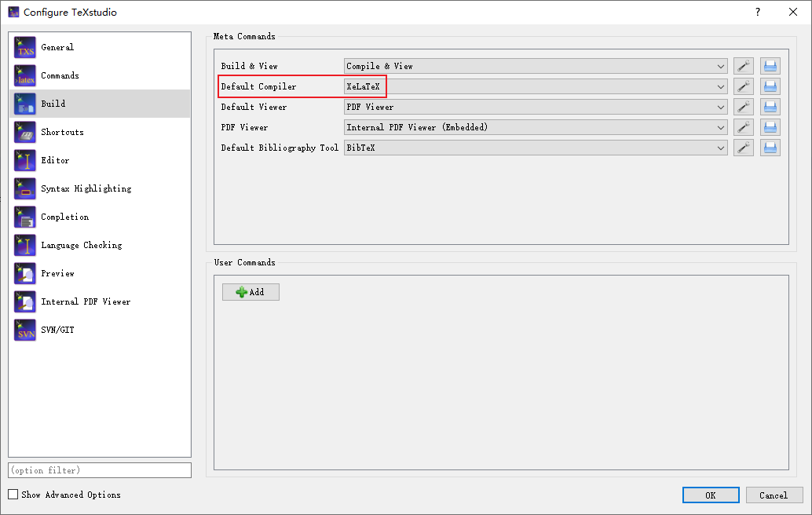
Task: Click wrench icon for PDF Viewer row
Action: tap(744, 127)
